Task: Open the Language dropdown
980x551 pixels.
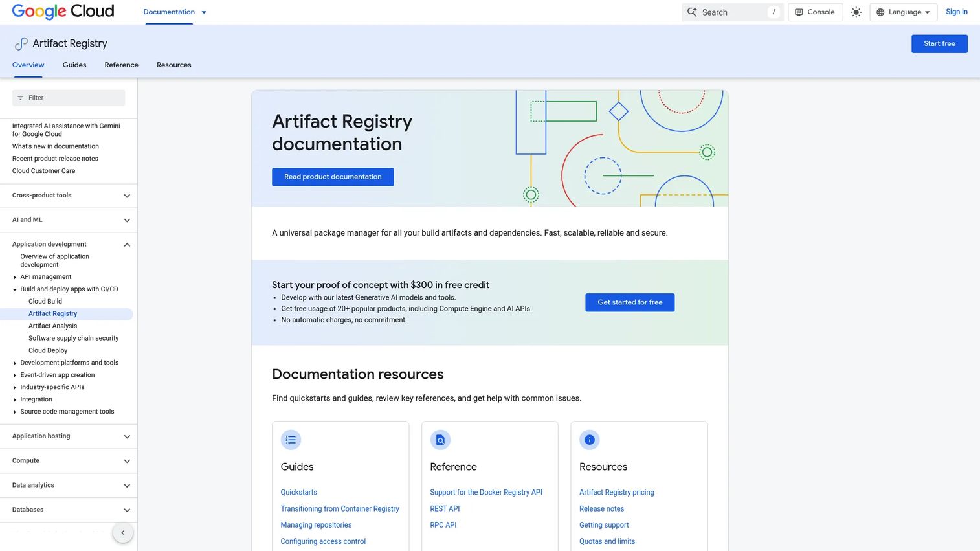Action: pyautogui.click(x=904, y=12)
